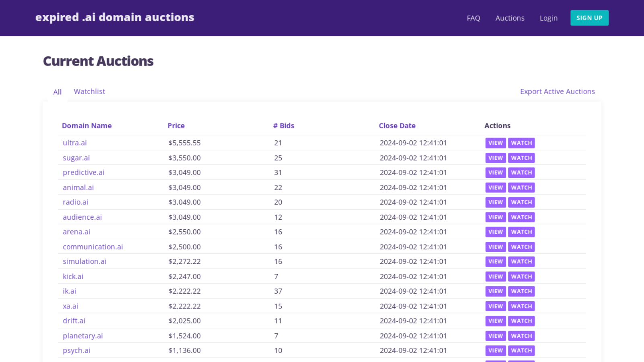Click WATCH for kick.ai
Viewport: 644px width, 362px height.
click(x=521, y=276)
